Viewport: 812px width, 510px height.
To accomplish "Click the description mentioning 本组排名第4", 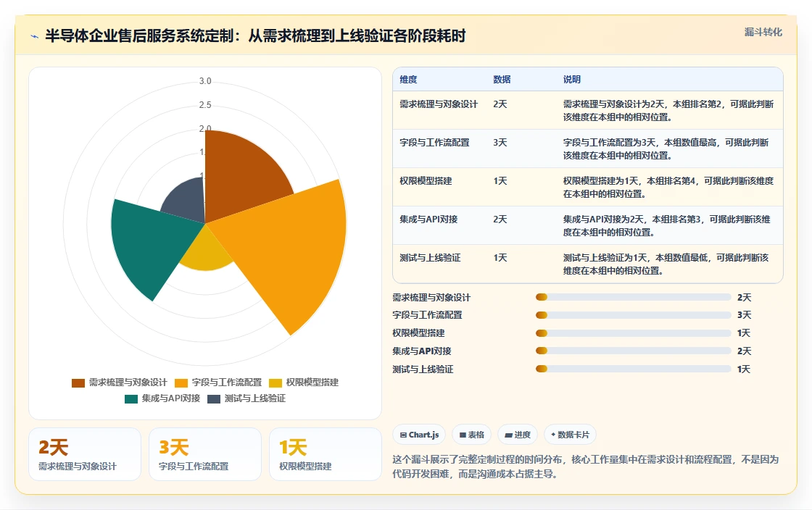I will click(668, 187).
